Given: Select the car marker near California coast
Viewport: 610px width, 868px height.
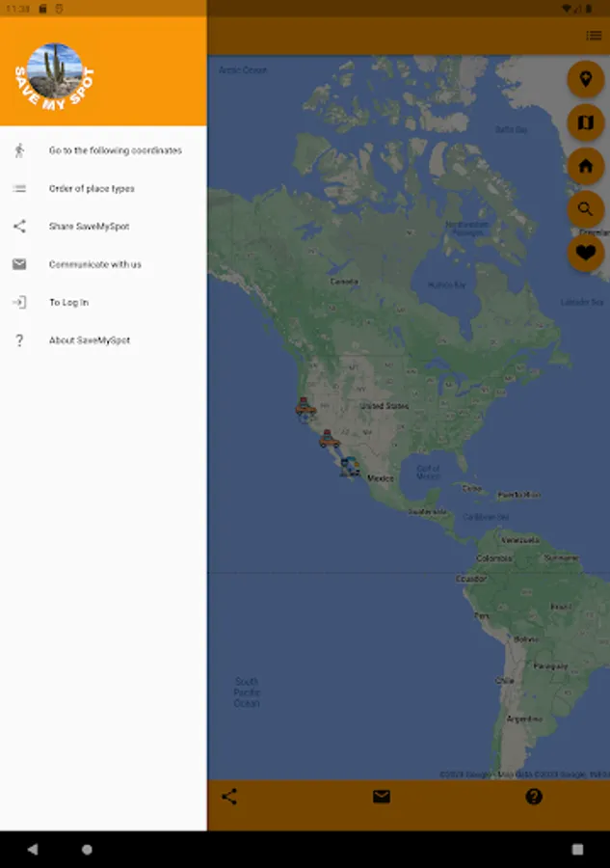Looking at the screenshot, I should tap(305, 408).
